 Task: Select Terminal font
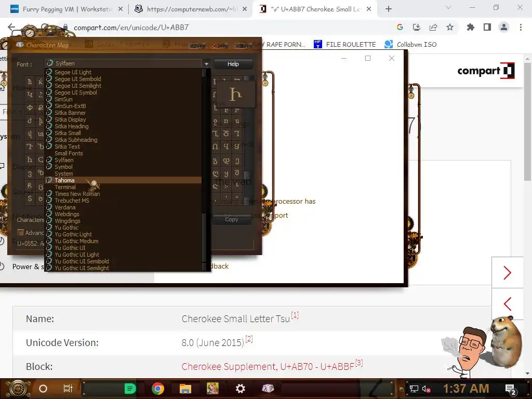pyautogui.click(x=124, y=187)
